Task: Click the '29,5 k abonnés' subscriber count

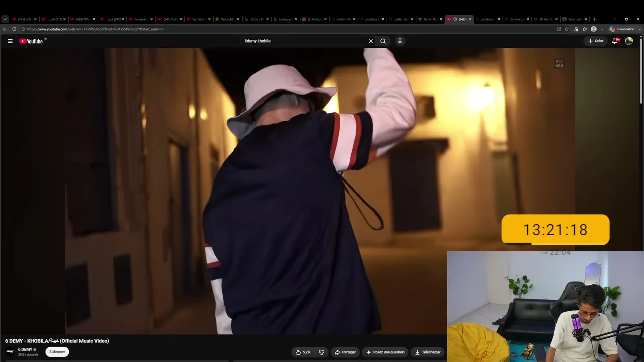Action: [x=28, y=355]
